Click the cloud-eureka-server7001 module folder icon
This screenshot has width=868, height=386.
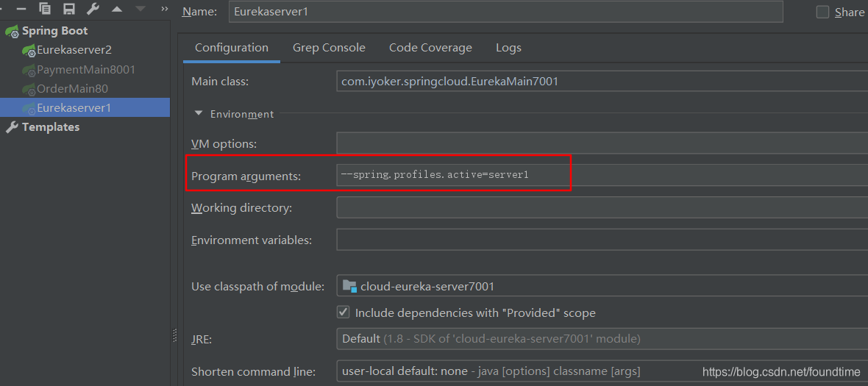[x=349, y=286]
